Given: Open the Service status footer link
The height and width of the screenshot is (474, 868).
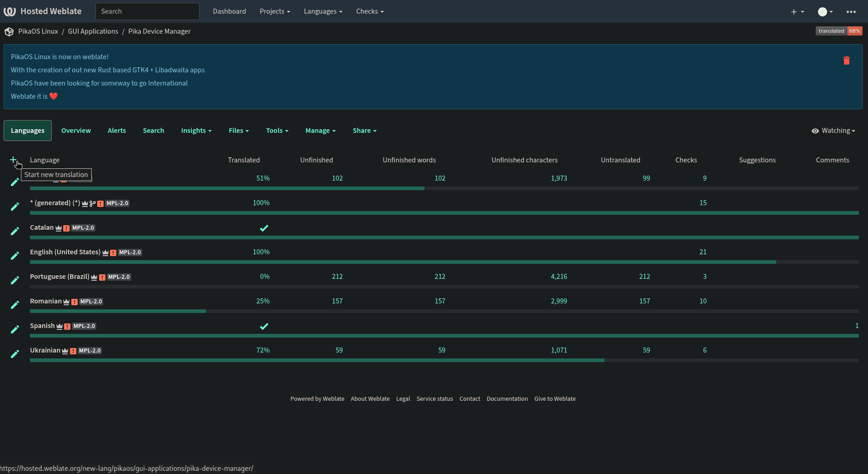Looking at the screenshot, I should [435, 399].
